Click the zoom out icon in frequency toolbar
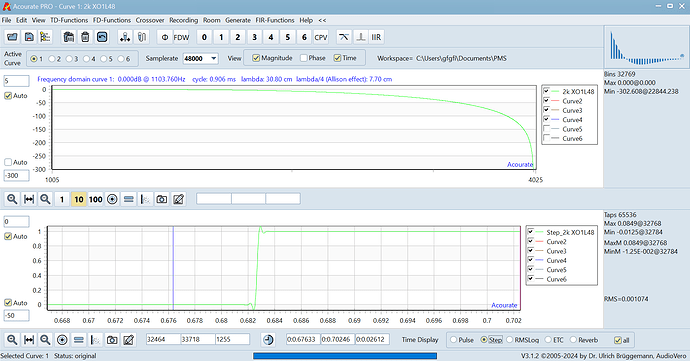Screen dimensions: 690x361 45,199
